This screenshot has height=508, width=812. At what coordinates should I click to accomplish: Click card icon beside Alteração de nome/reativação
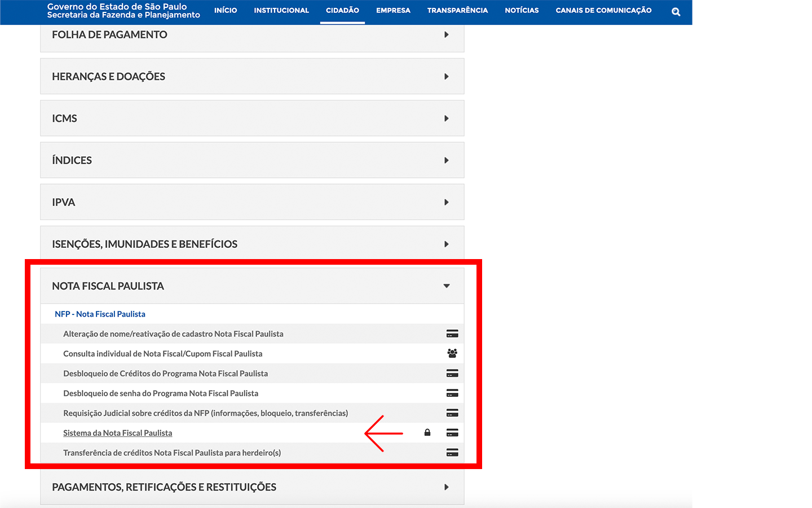click(x=452, y=334)
